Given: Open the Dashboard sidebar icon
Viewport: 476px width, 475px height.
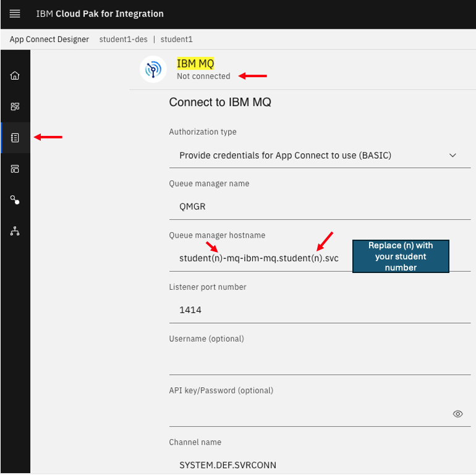Looking at the screenshot, I should (x=15, y=106).
